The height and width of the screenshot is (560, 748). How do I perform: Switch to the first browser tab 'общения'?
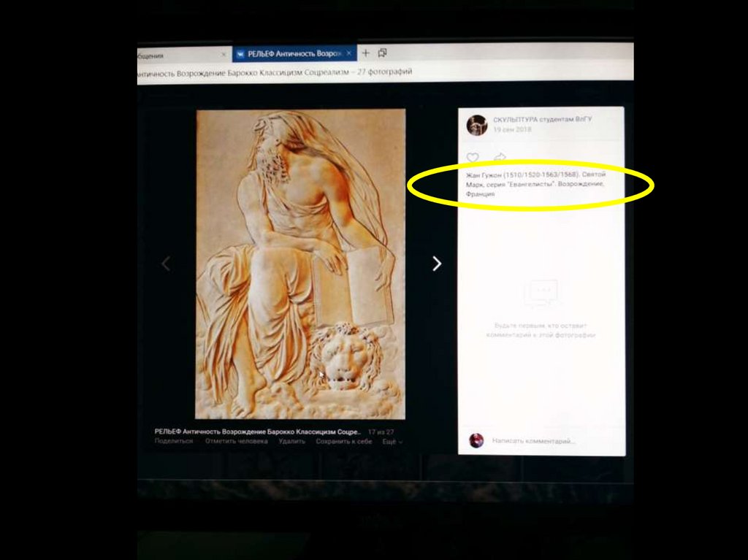click(x=175, y=55)
